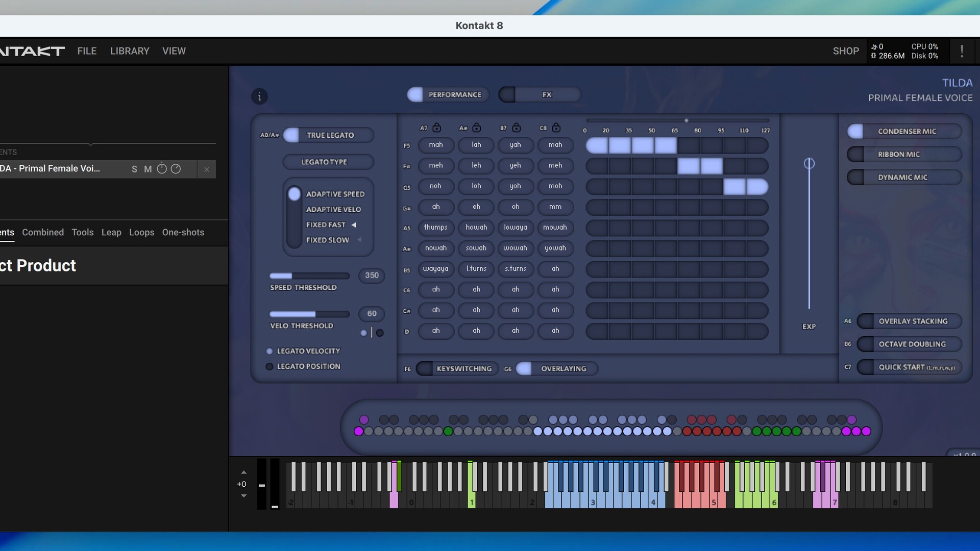Open the File menu
The width and height of the screenshot is (980, 551).
(x=87, y=51)
